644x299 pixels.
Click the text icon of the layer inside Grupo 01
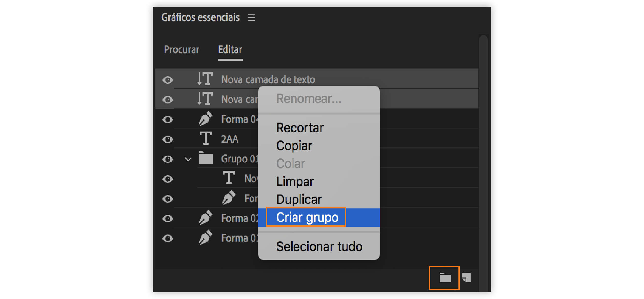pyautogui.click(x=229, y=178)
